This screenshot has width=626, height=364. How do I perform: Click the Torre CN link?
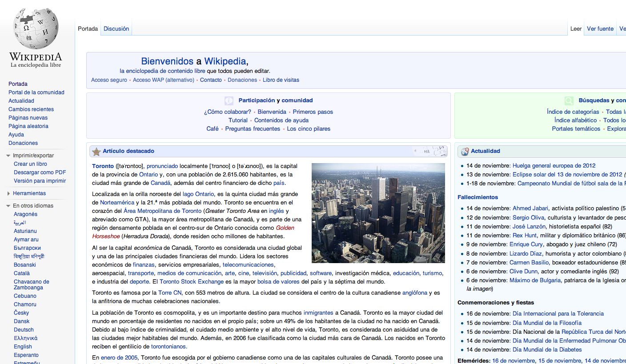[170, 293]
